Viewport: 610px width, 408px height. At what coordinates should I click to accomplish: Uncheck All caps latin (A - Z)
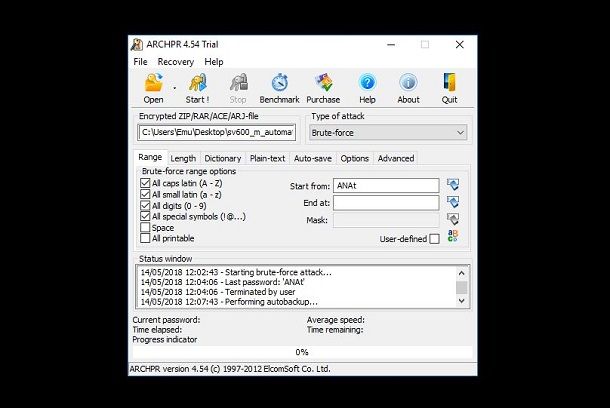click(145, 183)
